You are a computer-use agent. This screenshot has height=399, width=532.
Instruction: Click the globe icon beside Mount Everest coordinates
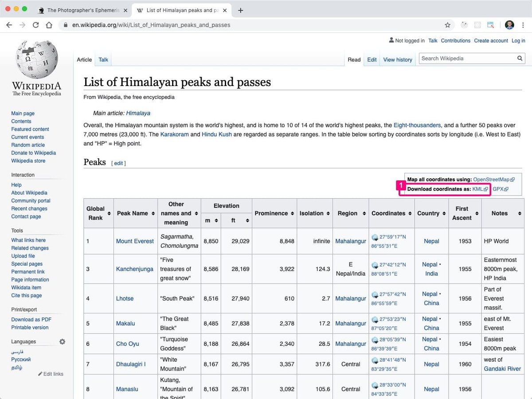(x=375, y=237)
